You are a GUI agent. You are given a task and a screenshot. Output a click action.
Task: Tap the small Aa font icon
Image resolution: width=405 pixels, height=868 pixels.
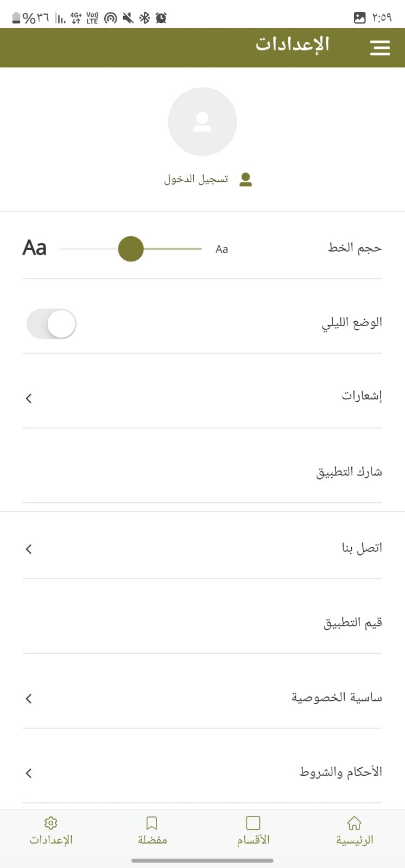coord(222,250)
